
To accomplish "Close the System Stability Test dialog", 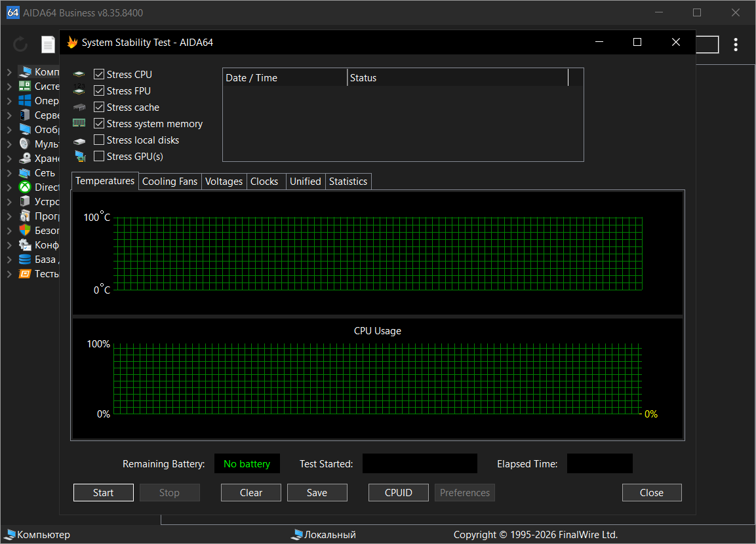I will pyautogui.click(x=651, y=492).
